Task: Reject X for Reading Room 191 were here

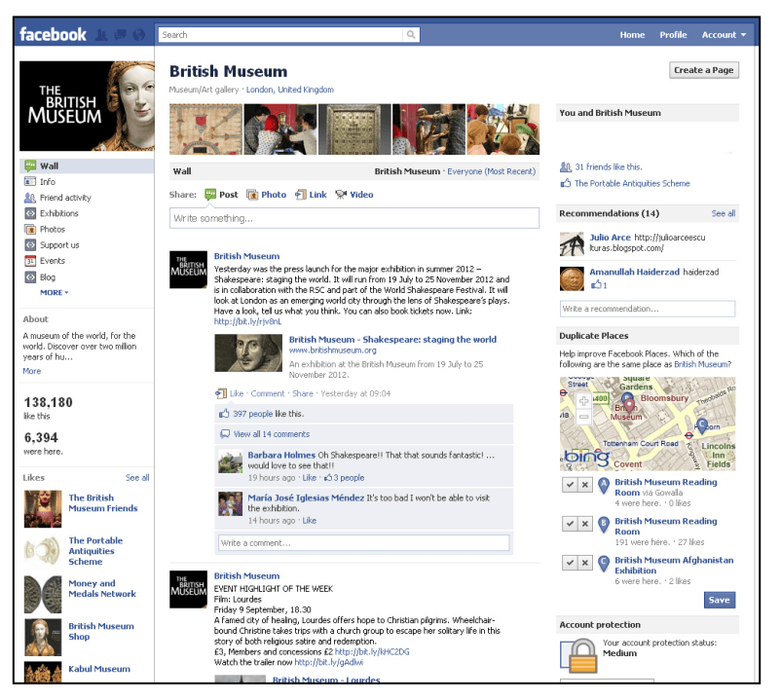Action: pos(585,524)
